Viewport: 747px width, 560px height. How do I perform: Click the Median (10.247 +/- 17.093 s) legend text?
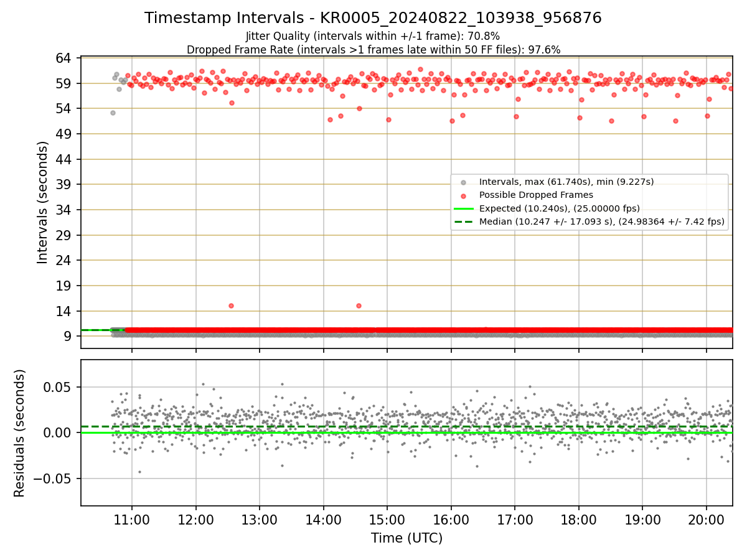pos(602,221)
